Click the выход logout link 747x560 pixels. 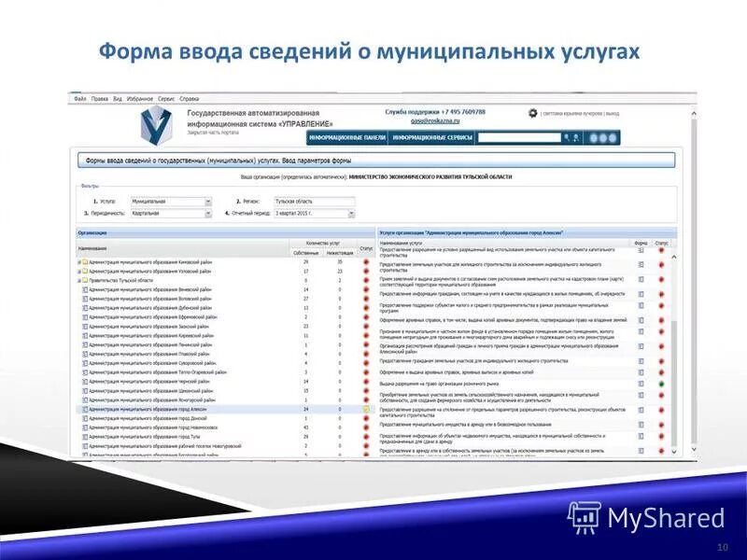point(612,114)
